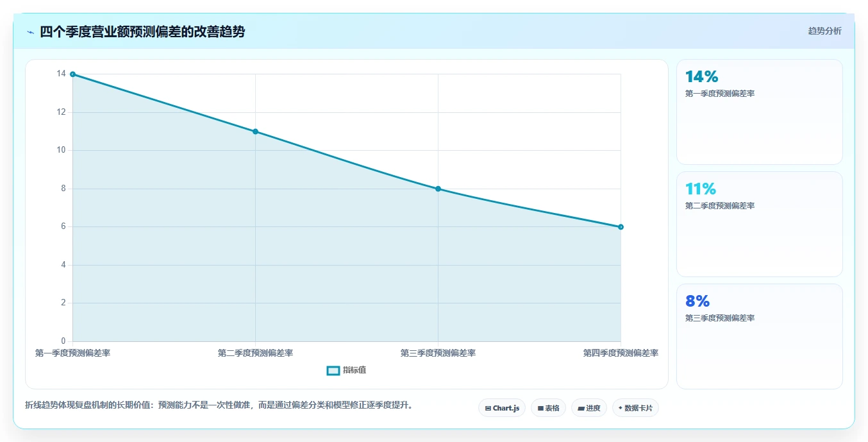
Task: Open the 11% 第二季度预测偏差率 card
Action: point(759,225)
